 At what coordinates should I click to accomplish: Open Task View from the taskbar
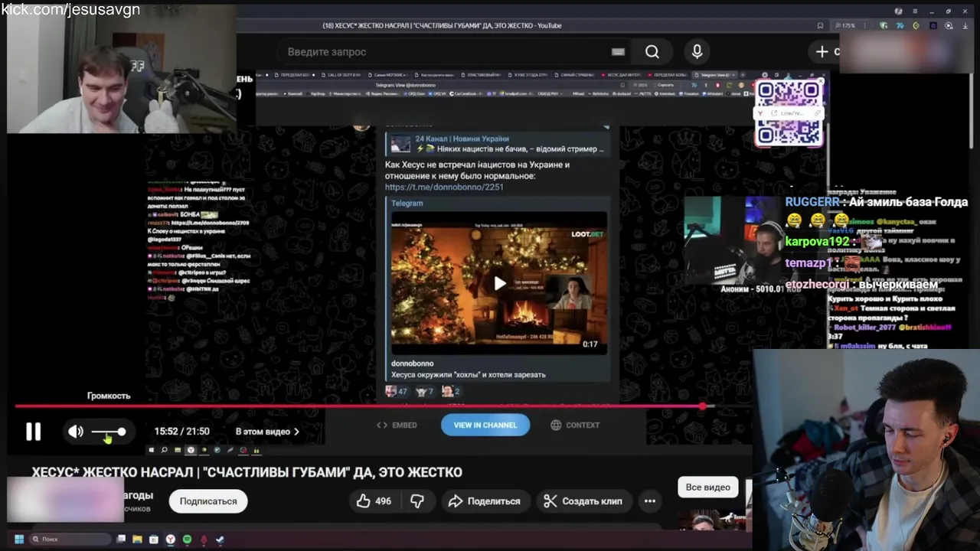click(x=121, y=539)
